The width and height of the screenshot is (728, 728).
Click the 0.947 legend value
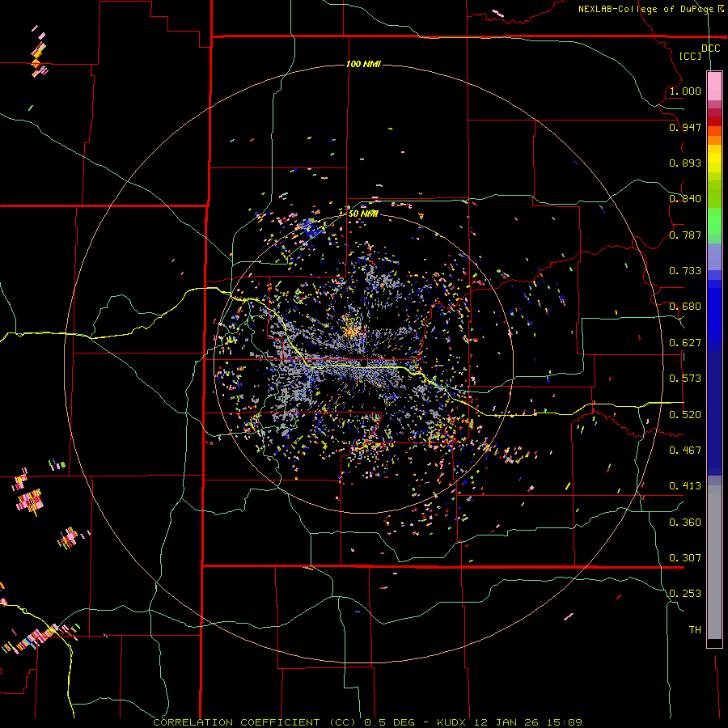tap(685, 127)
